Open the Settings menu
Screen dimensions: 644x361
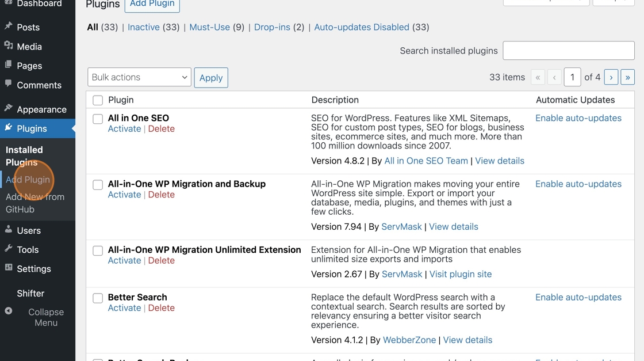tap(34, 269)
